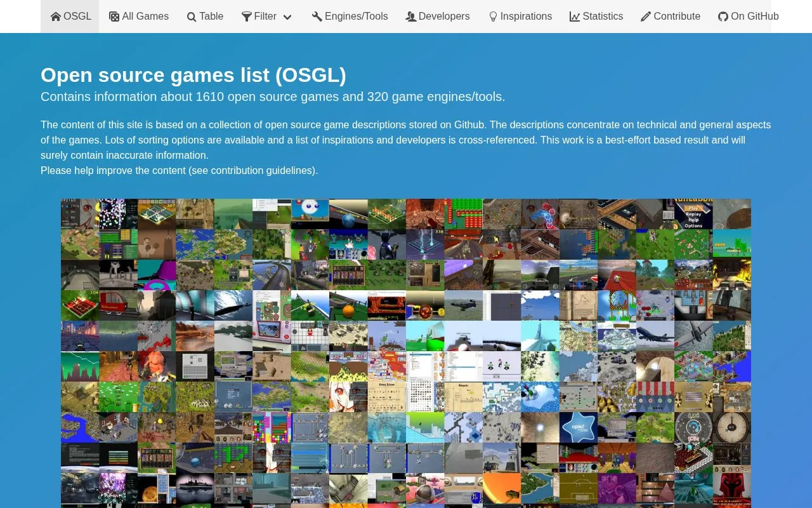Click the dice icon for All Games
Viewport: 812px width, 508px height.
(114, 17)
